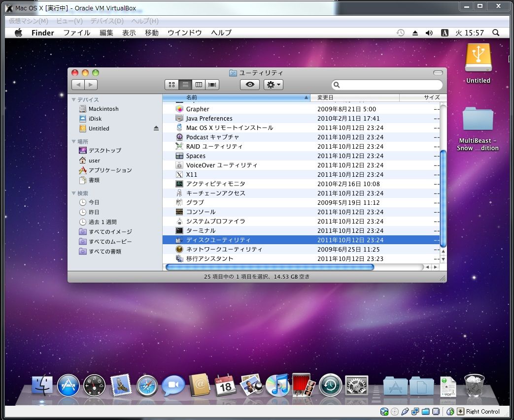Open the user home folder in sidebar
The height and width of the screenshot is (420, 514).
pos(90,161)
